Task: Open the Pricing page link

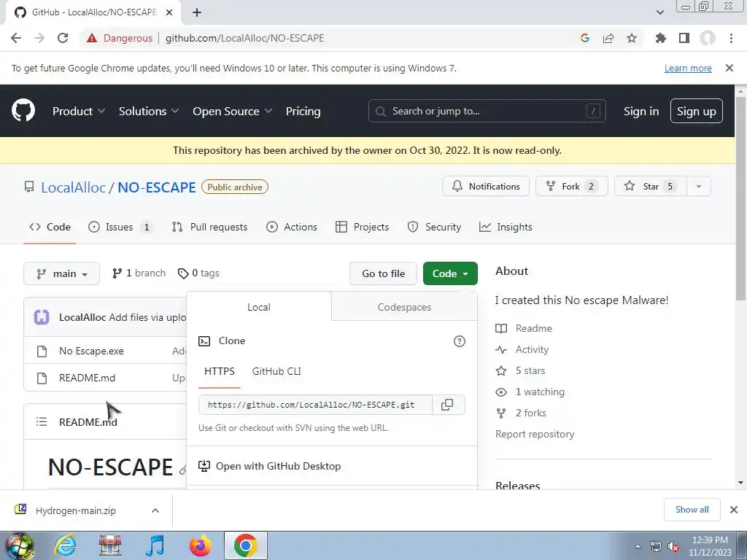Action: (303, 111)
